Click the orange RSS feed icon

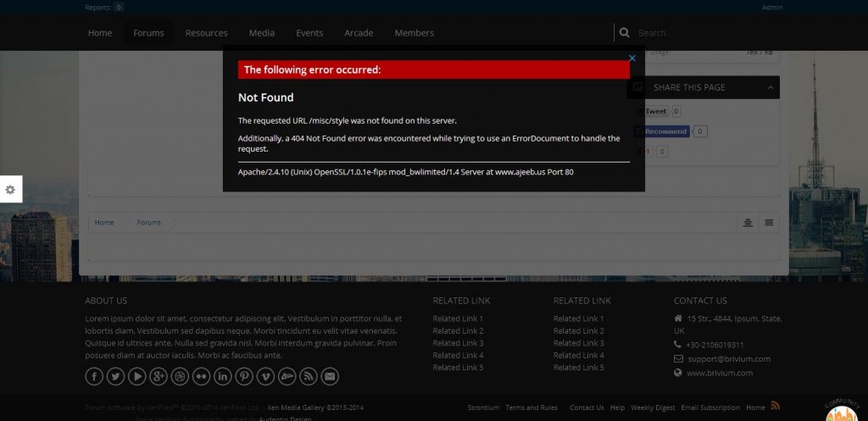pyautogui.click(x=775, y=406)
